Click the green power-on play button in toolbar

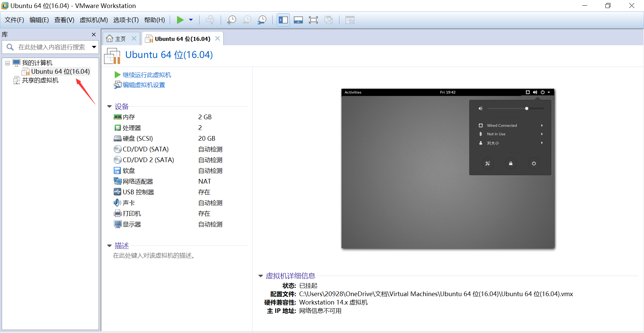click(180, 20)
